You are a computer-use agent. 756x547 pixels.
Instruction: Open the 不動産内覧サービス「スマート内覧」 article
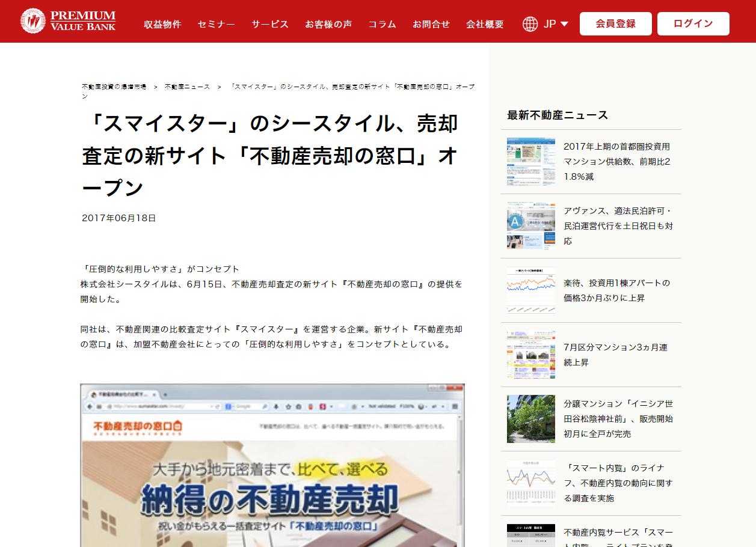618,536
